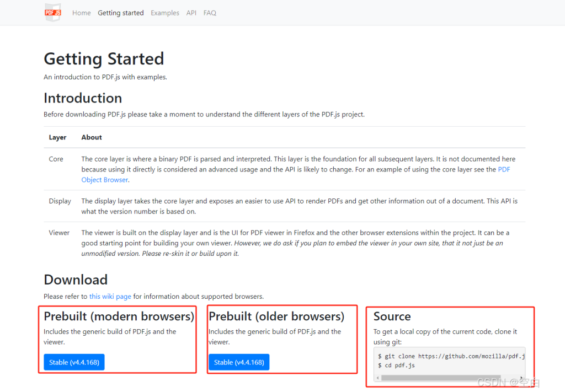This screenshot has height=392, width=565.
Task: Go to the Examples page
Action: point(165,13)
